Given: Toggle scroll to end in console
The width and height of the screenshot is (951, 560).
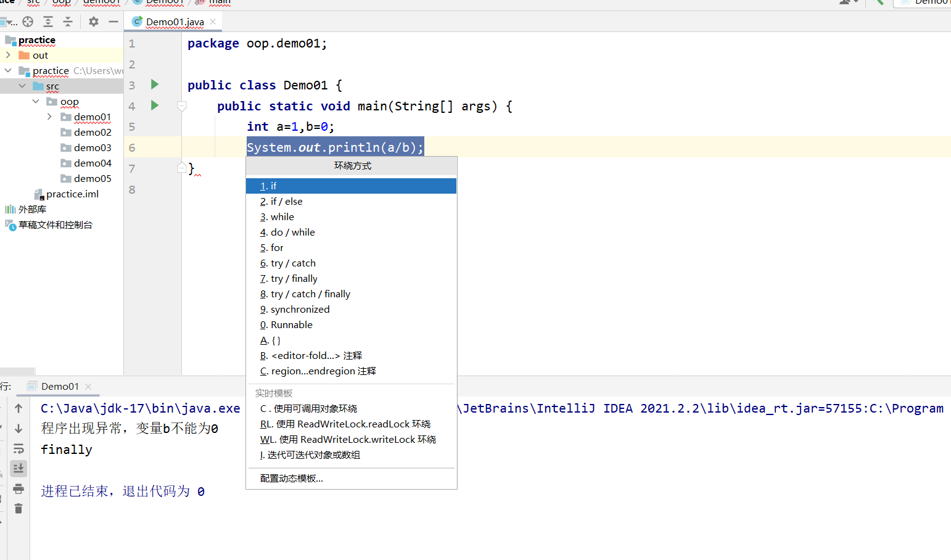Looking at the screenshot, I should 19,469.
